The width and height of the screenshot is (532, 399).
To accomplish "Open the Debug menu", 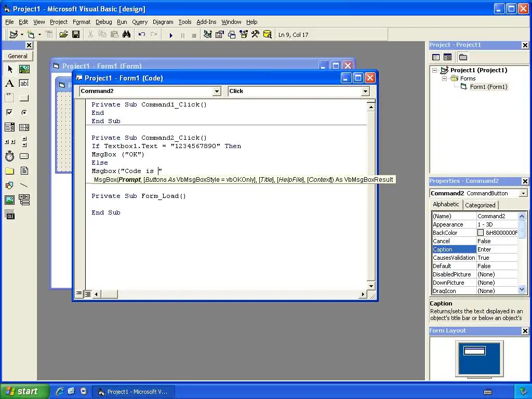I will point(103,22).
